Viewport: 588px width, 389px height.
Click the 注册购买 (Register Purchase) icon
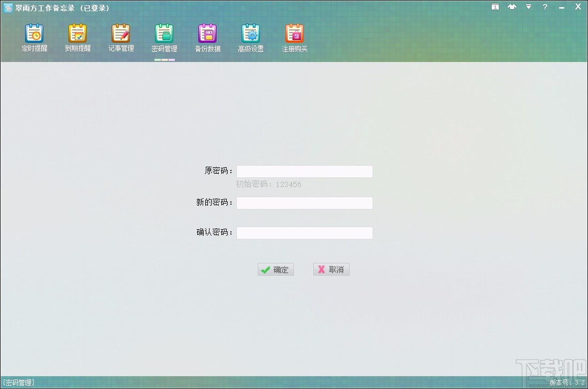tap(295, 37)
